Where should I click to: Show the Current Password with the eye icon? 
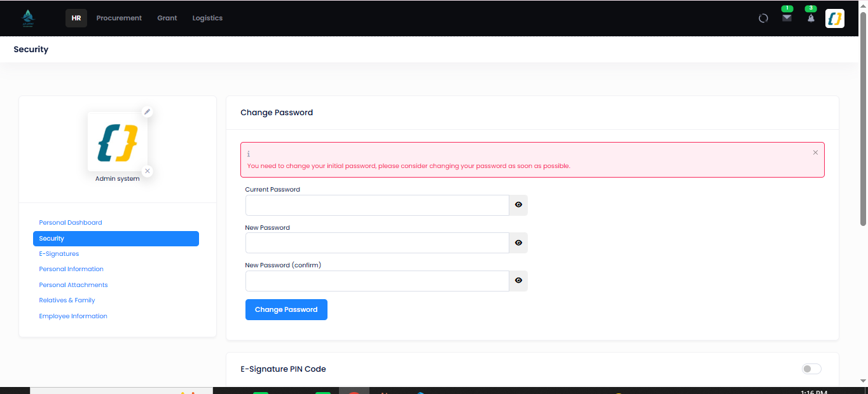tap(518, 205)
